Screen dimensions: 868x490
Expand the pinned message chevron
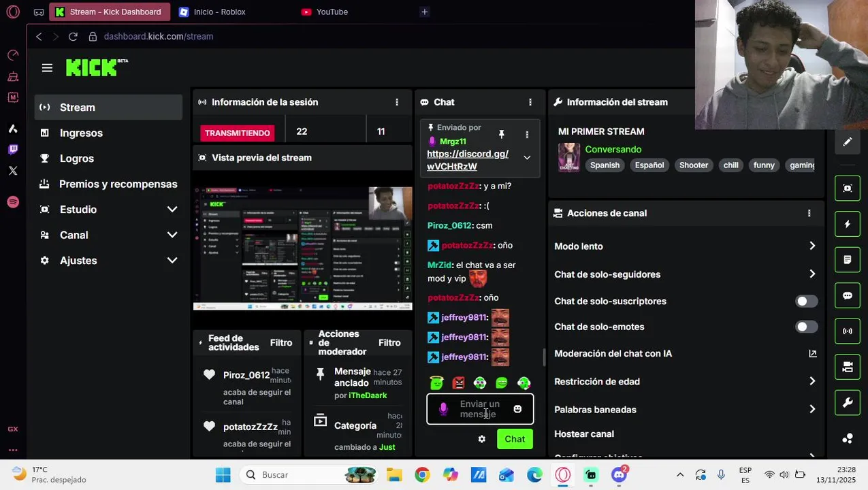pos(527,158)
